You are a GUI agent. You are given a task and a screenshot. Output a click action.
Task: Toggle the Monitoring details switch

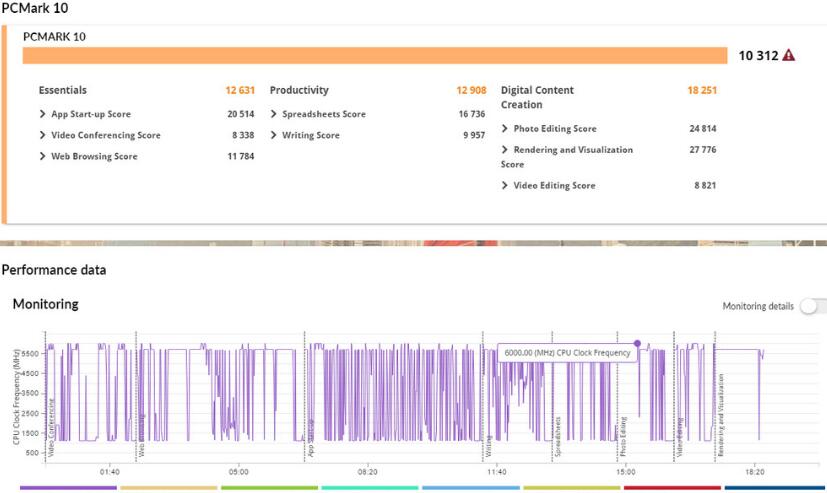tap(813, 306)
